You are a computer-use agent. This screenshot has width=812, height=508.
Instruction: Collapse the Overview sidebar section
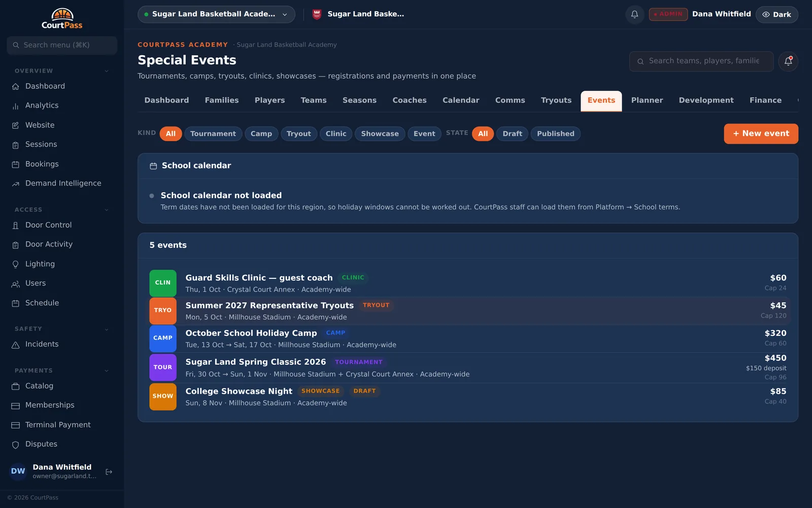[107, 71]
